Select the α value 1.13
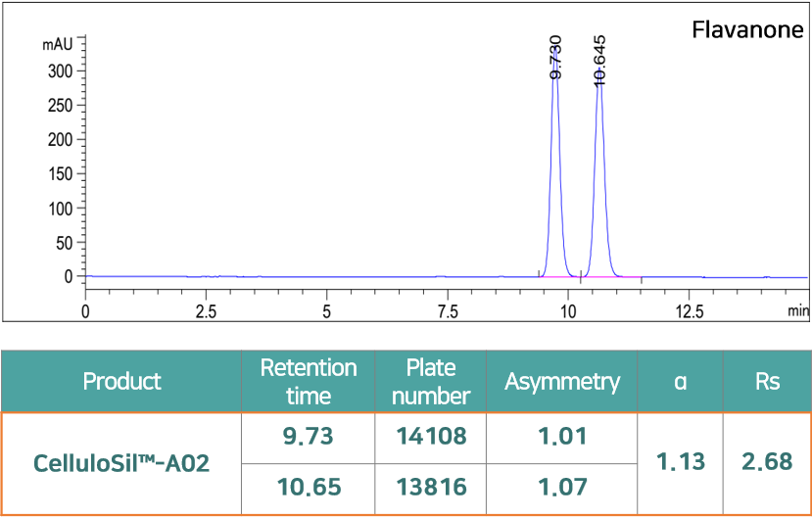This screenshot has height=517, width=812. click(680, 461)
